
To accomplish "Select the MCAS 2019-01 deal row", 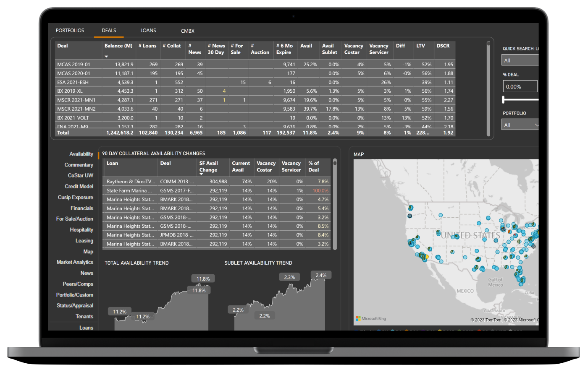I will pos(74,65).
